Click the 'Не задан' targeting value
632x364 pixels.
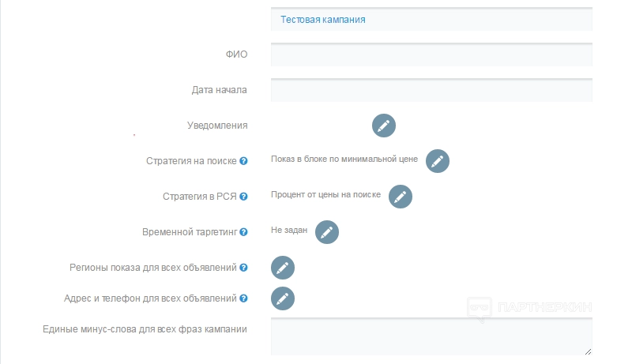click(288, 230)
